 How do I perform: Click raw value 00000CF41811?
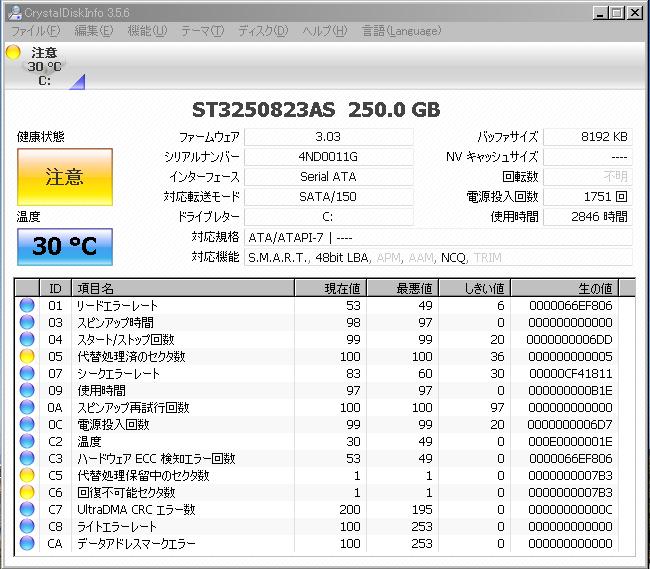pyautogui.click(x=570, y=373)
